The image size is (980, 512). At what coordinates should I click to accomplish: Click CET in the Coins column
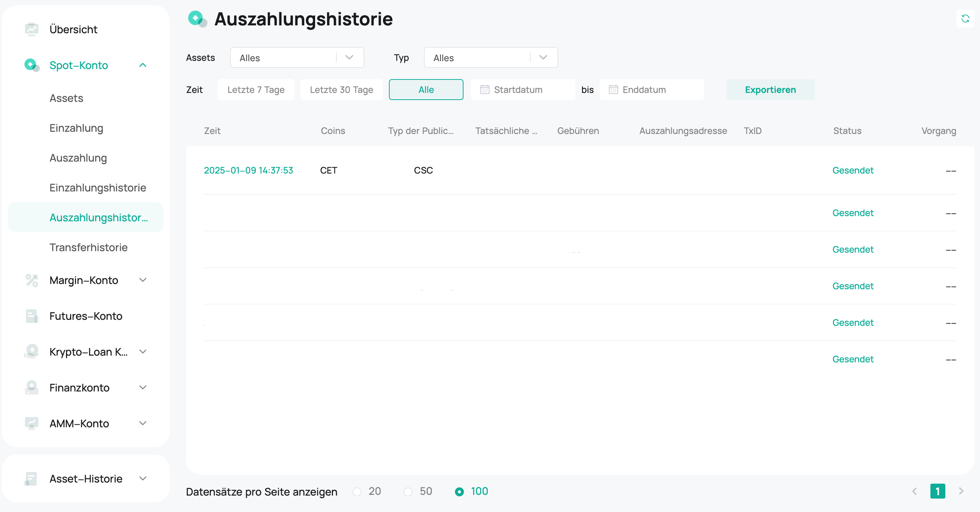pos(328,170)
